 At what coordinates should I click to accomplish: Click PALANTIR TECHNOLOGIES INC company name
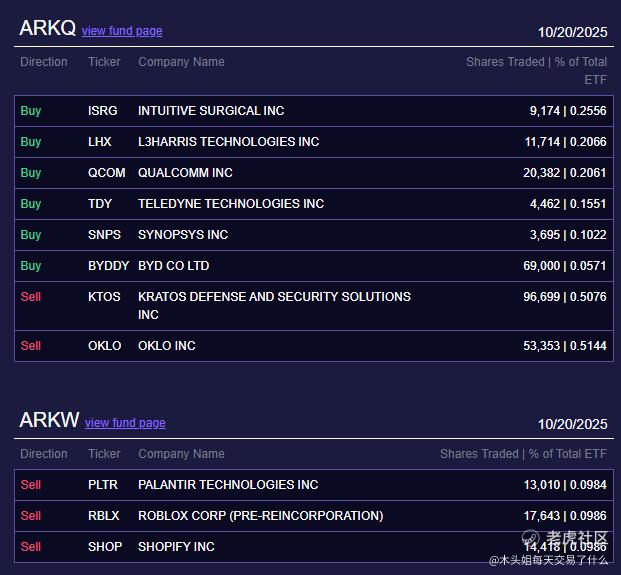pyautogui.click(x=228, y=485)
